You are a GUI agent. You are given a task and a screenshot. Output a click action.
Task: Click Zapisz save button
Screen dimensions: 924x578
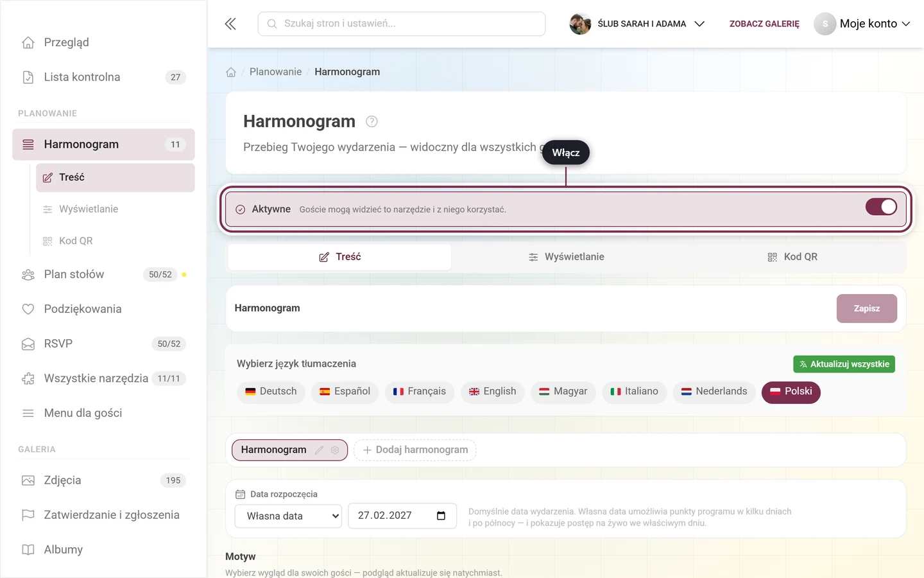pos(867,309)
